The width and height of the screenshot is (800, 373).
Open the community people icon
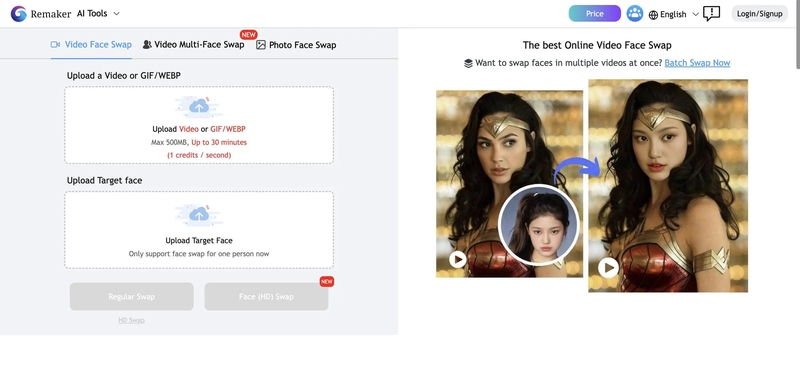[x=635, y=14]
